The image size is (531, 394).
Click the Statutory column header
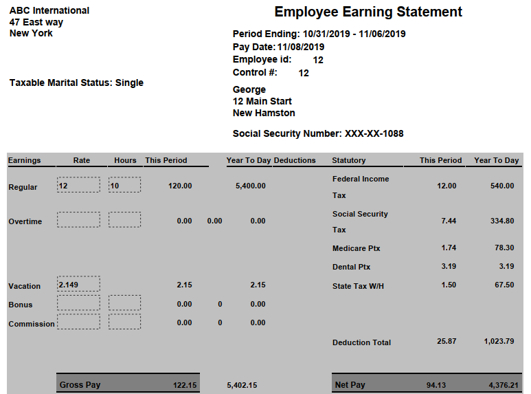[x=349, y=160]
